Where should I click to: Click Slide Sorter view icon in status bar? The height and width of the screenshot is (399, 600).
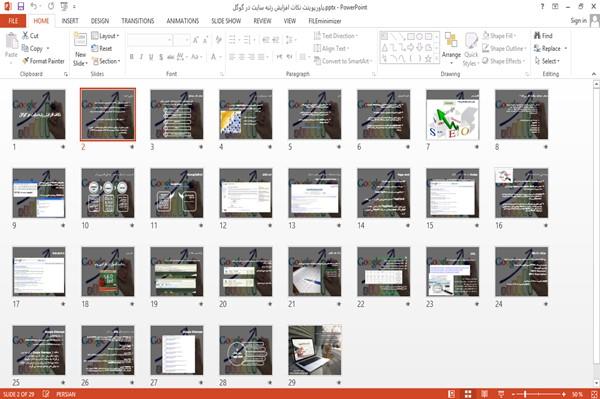(x=468, y=394)
